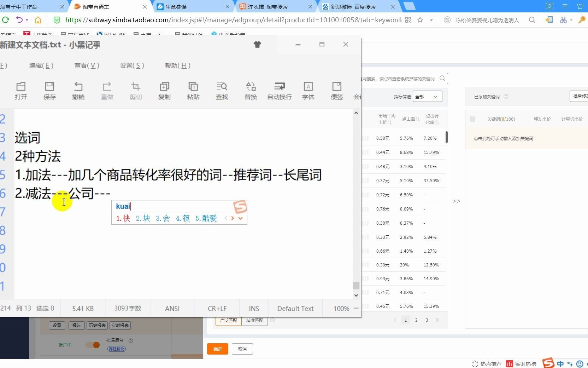588x368 pixels.
Task: Click the browser address bar URL
Action: click(234, 20)
